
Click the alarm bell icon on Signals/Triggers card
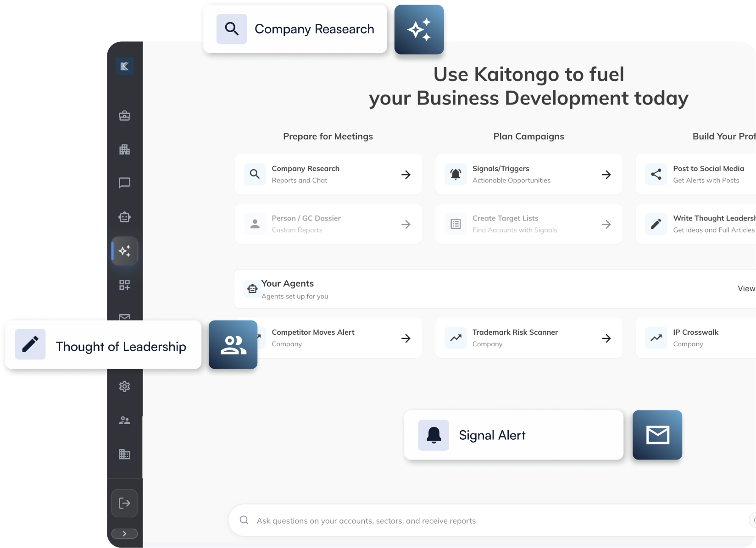click(x=456, y=174)
